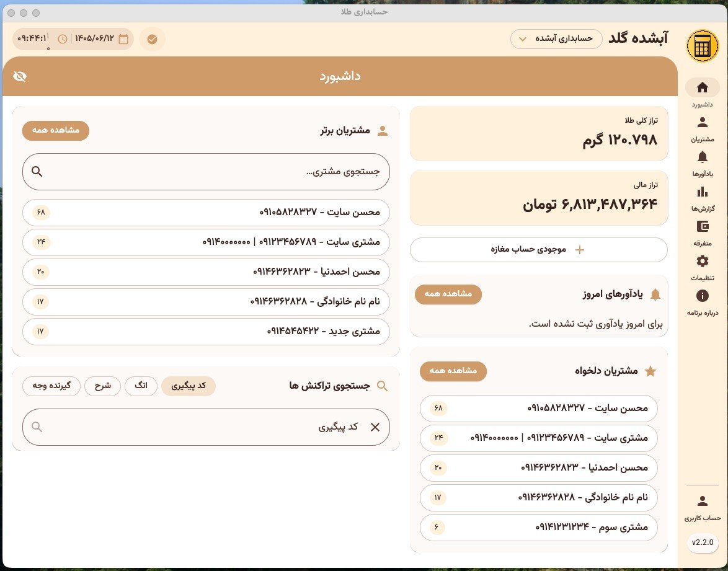Open مشتریان customers sidebar icon
This screenshot has width=728, height=571.
(703, 123)
